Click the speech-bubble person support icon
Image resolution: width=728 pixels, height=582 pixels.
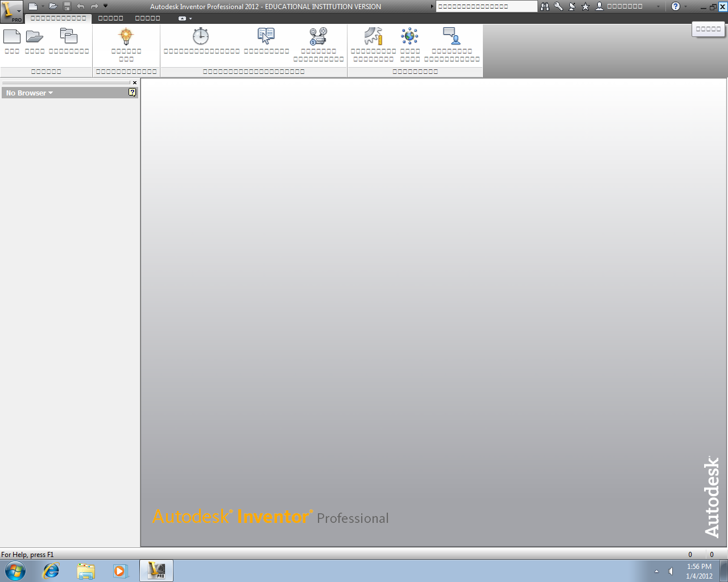coord(452,36)
